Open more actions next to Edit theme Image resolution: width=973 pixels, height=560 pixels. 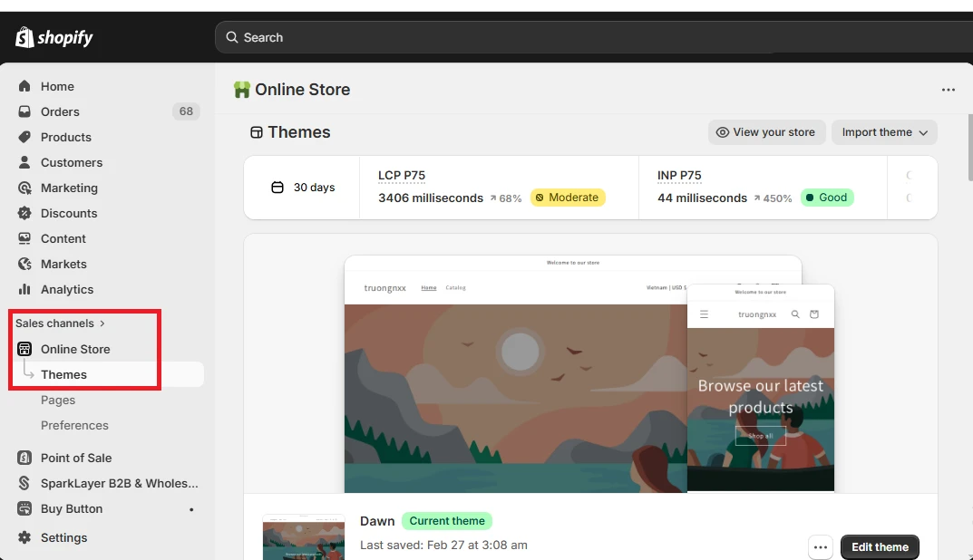click(821, 547)
